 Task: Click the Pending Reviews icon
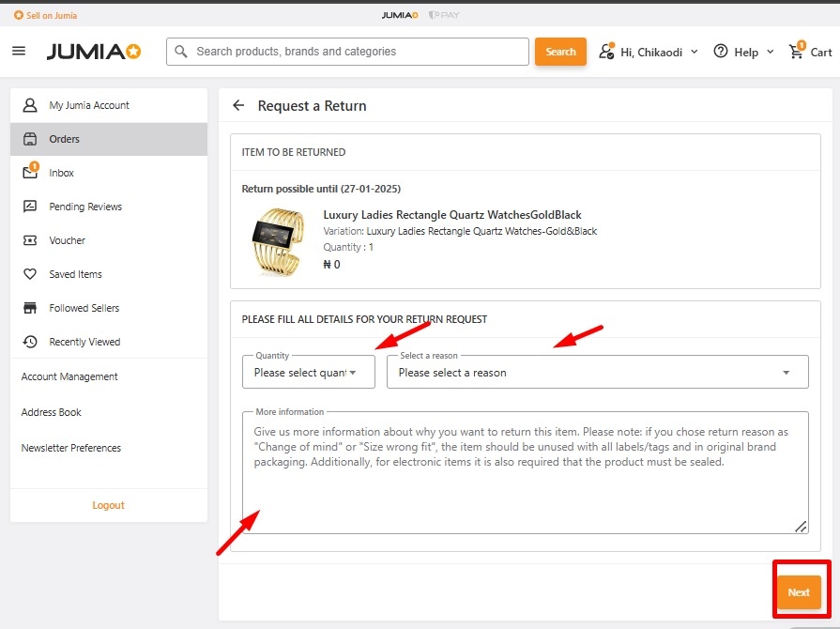click(30, 207)
